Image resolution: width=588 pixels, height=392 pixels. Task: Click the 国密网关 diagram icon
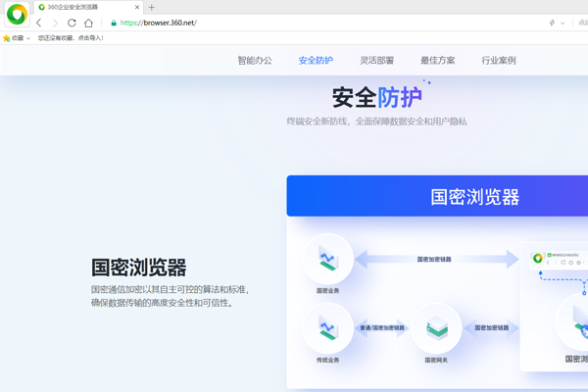click(436, 328)
